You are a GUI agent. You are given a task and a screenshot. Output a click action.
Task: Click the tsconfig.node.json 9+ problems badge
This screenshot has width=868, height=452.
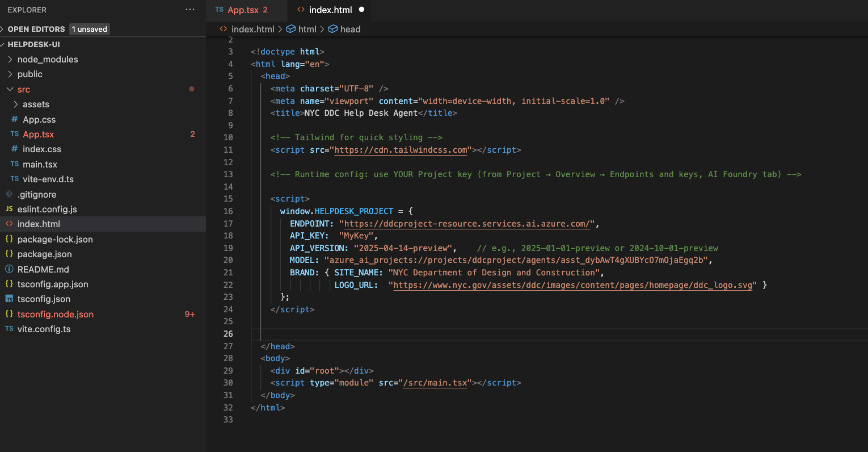click(x=190, y=314)
